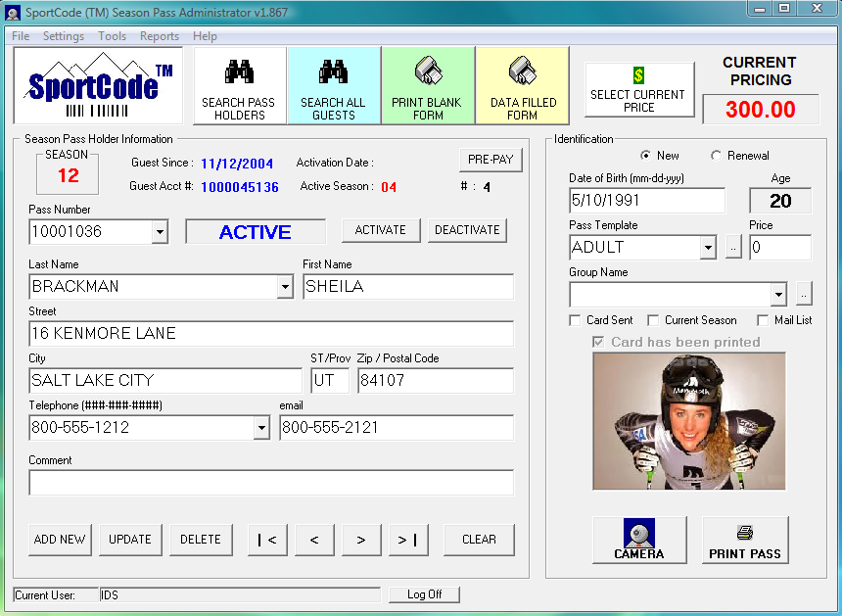Image resolution: width=842 pixels, height=616 pixels.
Task: Click the DELETE button
Action: click(x=201, y=540)
